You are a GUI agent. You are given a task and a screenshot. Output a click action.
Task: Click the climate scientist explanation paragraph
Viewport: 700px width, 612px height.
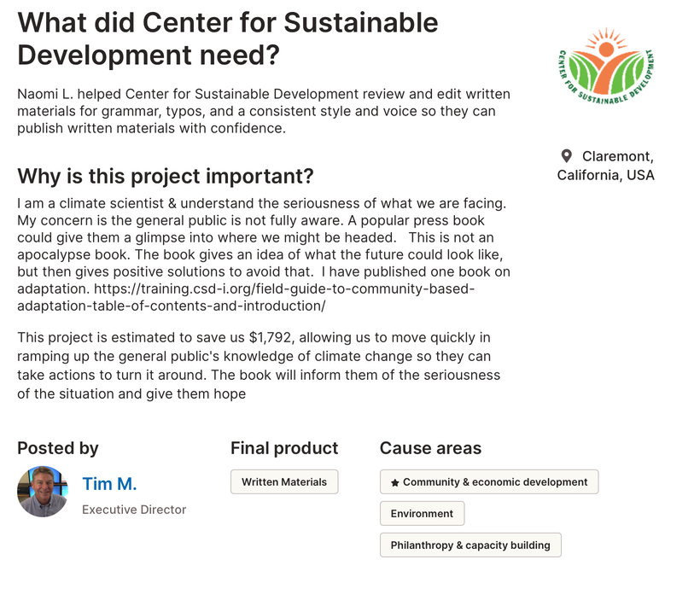264,254
